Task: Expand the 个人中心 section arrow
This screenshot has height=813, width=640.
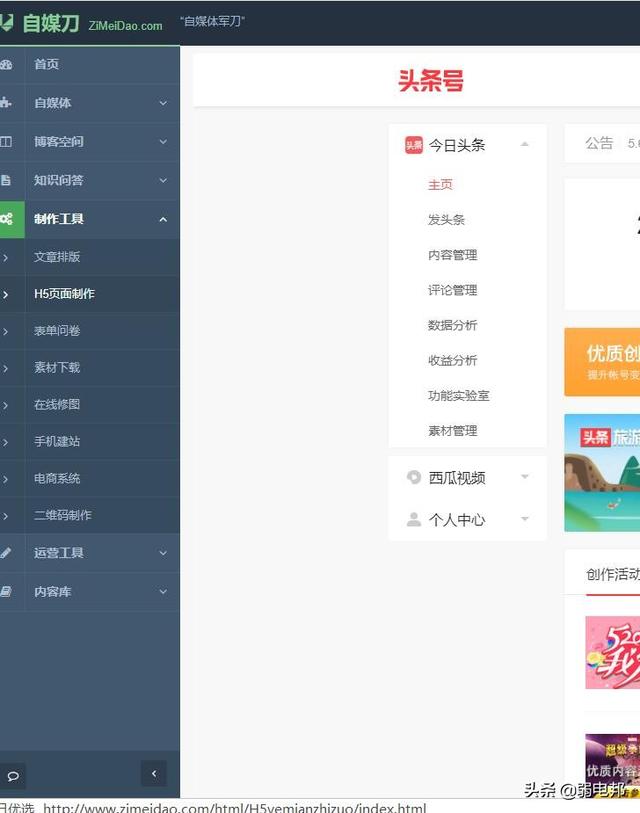Action: click(x=524, y=518)
